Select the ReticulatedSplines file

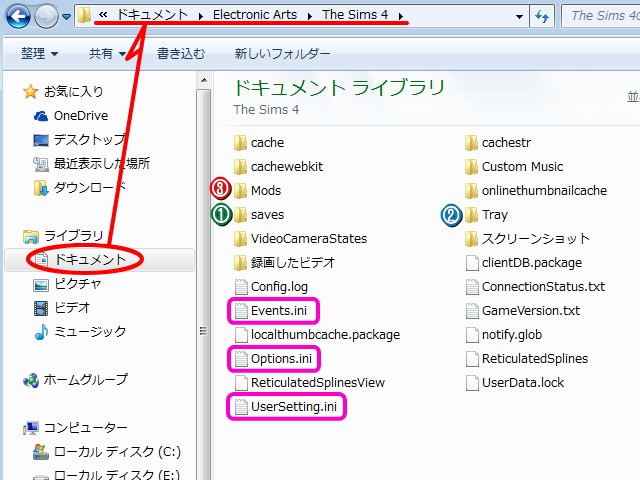(527, 359)
